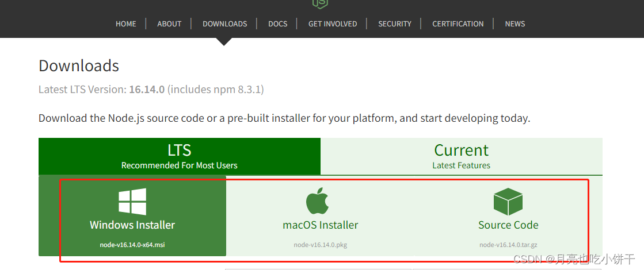This screenshot has width=644, height=270.
Task: Click node-v16.14.0.pkg file name
Action: 321,245
